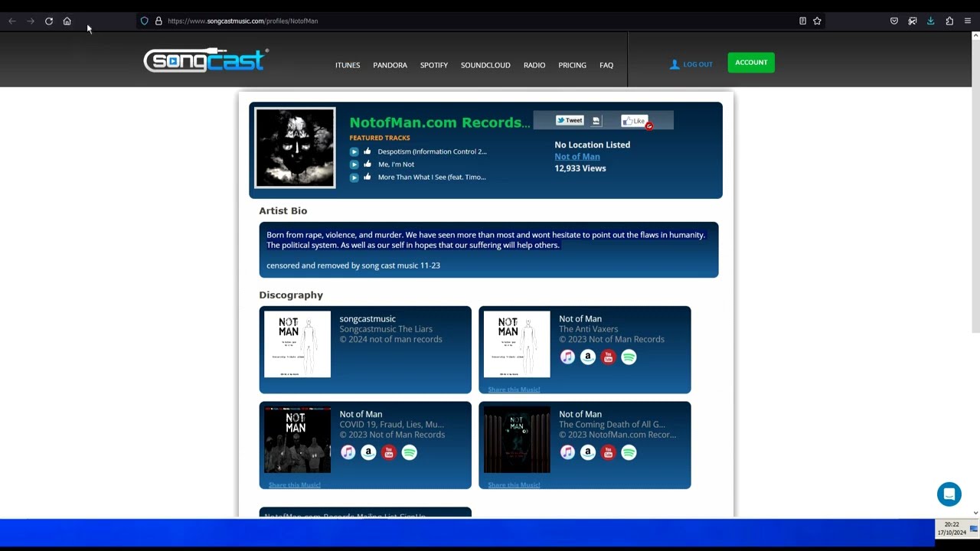Open the Pocket save icon
The image size is (980, 551).
pyautogui.click(x=894, y=21)
